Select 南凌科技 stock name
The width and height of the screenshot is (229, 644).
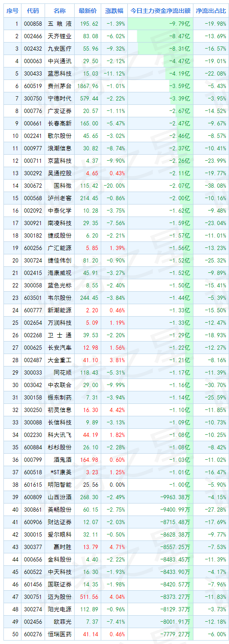pos(60,223)
